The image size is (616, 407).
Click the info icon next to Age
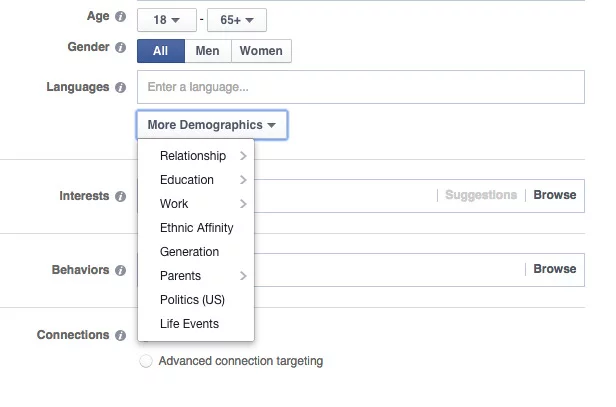120,16
